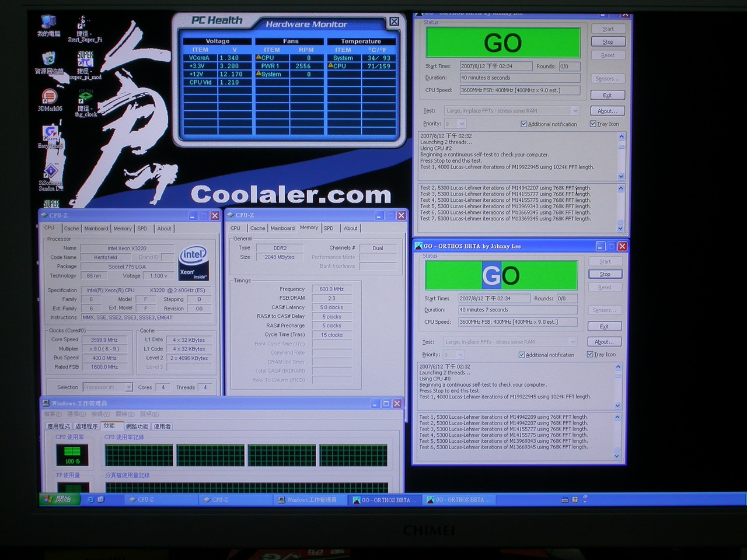Select the Mainboard tab in CPU-Z
747x560 pixels.
96,228
